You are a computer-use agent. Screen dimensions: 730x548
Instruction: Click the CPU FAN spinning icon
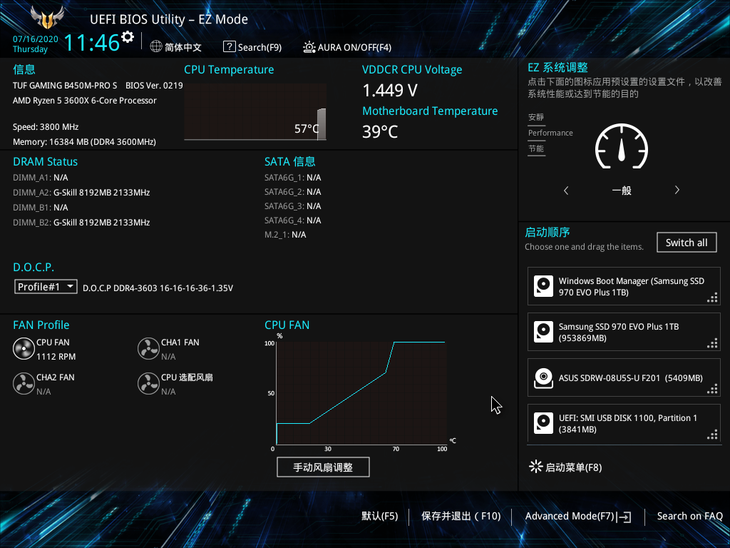coord(23,349)
